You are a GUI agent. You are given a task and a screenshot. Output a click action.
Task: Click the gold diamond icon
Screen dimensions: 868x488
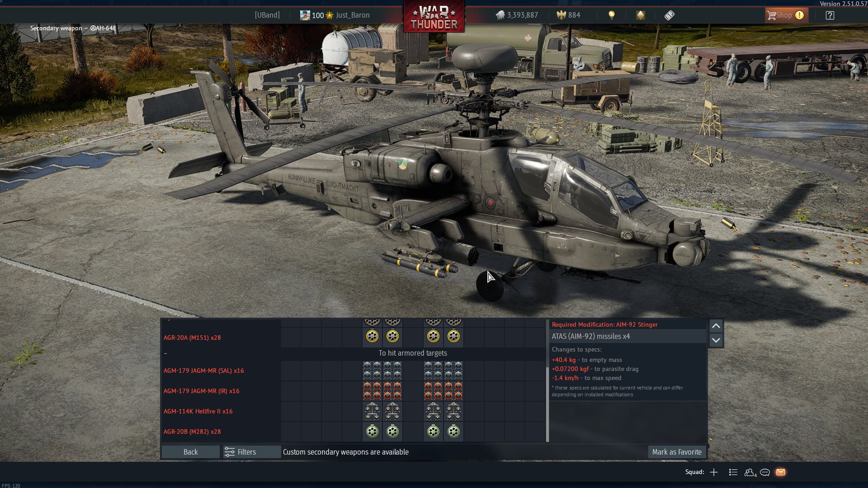point(641,15)
